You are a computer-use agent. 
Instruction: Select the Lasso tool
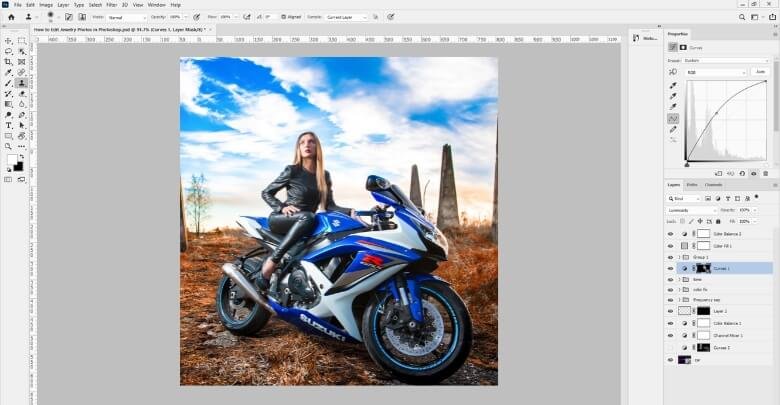[8, 51]
